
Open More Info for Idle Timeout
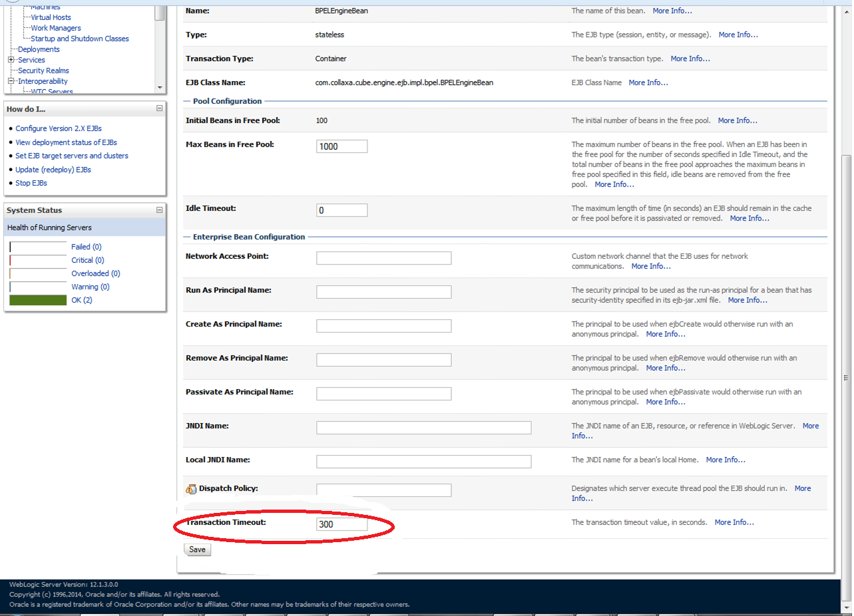pyautogui.click(x=749, y=218)
